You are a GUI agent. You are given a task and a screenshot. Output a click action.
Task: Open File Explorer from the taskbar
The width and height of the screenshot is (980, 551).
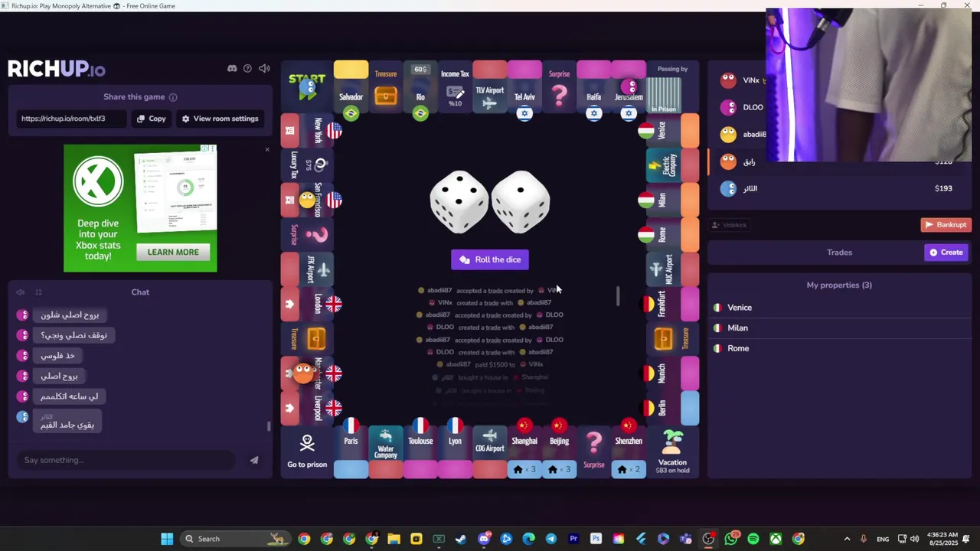click(394, 539)
